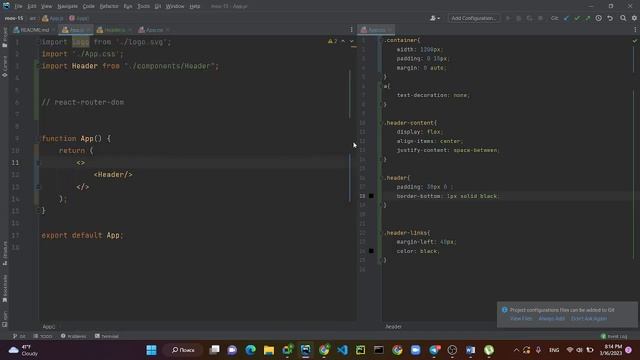This screenshot has width=640, height=360.
Task: Click the taskbar search box
Action: pos(183,350)
